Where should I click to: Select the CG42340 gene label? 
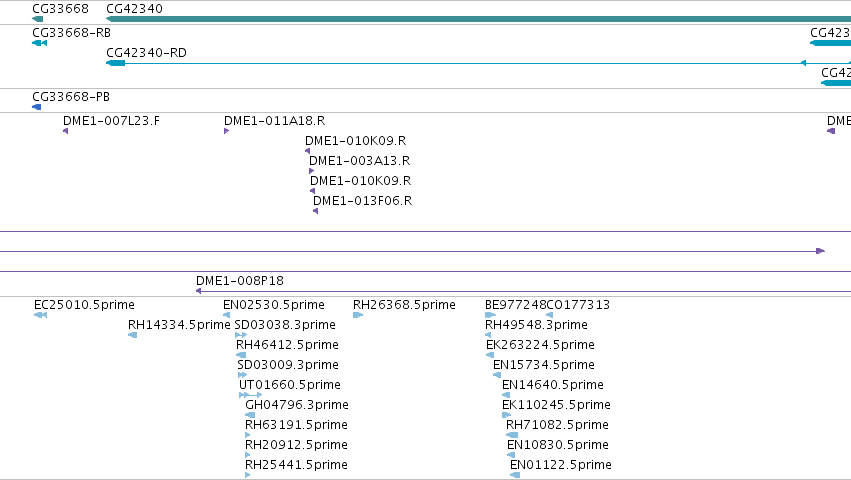coord(134,9)
